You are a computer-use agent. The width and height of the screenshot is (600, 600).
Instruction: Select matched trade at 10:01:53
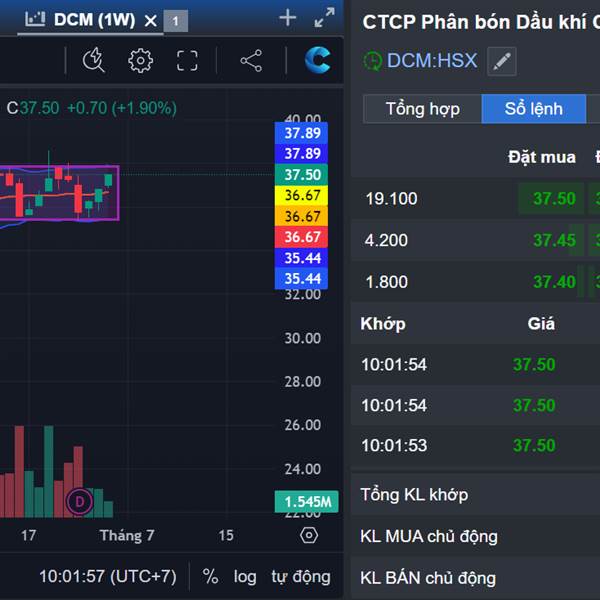[476, 446]
